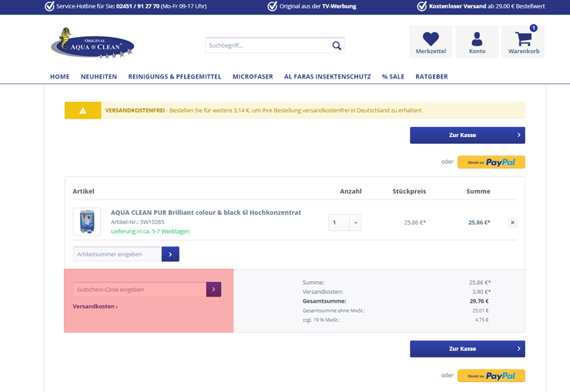570x392 pixels.
Task: Focus the Suchbegriff search field
Action: pyautogui.click(x=268, y=45)
